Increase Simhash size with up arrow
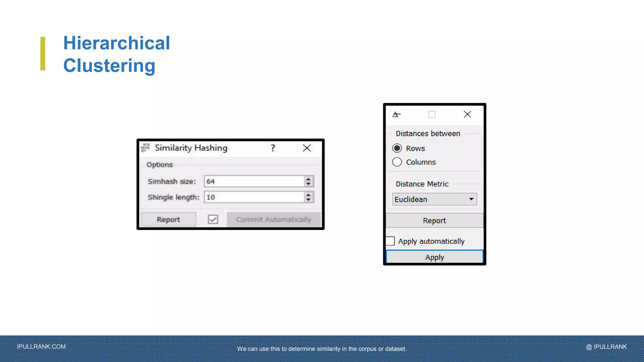The width and height of the screenshot is (644, 362). click(x=308, y=179)
